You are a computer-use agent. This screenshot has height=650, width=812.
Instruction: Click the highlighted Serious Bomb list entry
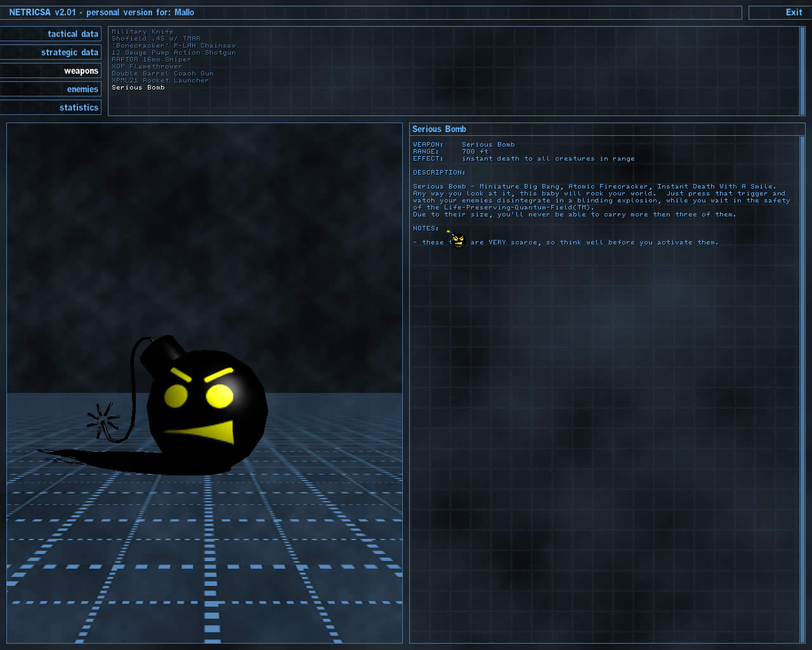point(138,88)
